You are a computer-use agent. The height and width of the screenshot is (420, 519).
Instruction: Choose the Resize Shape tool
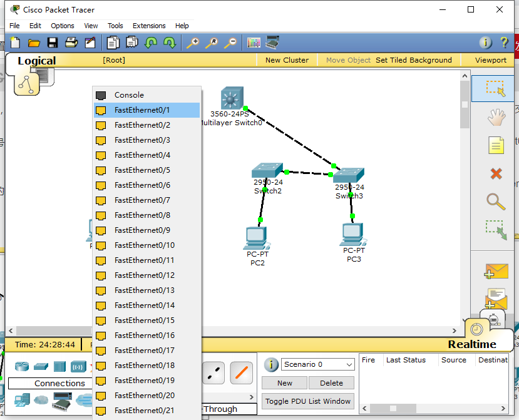[x=496, y=230]
